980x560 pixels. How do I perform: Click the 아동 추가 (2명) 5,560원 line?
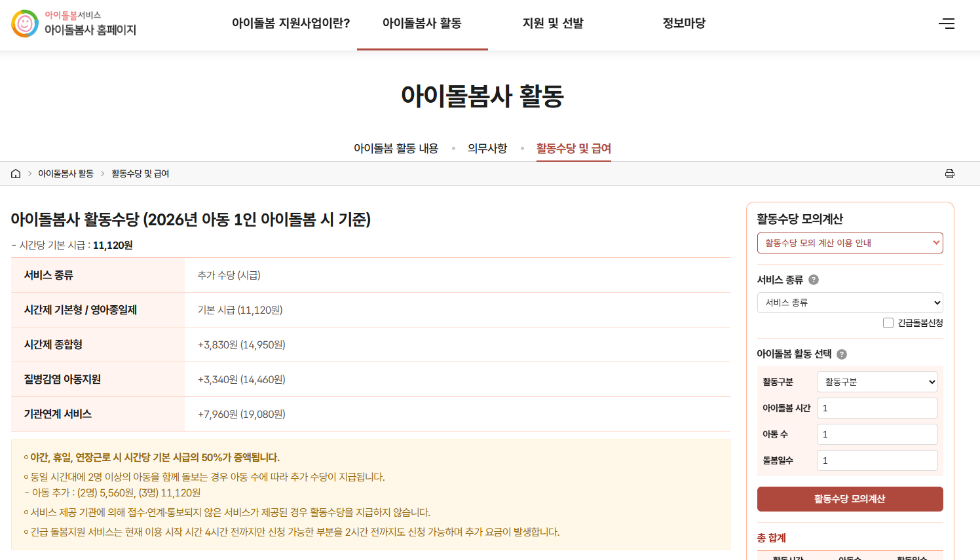pyautogui.click(x=112, y=493)
